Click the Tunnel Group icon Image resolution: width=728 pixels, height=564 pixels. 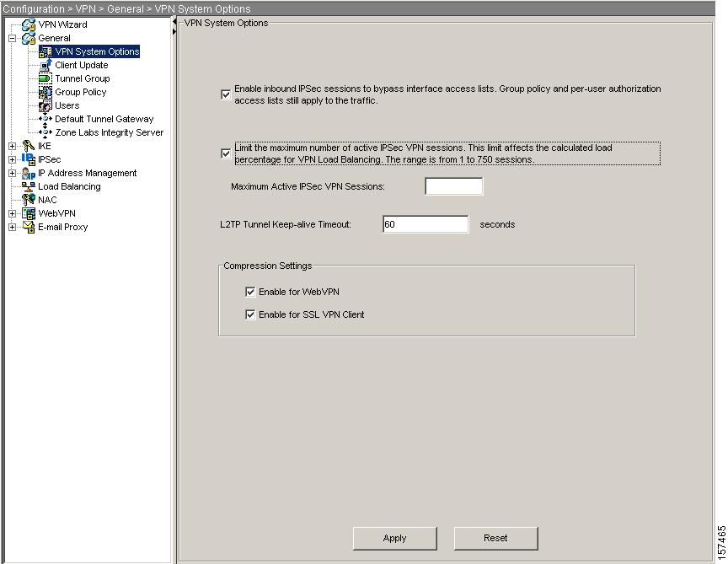click(45, 78)
